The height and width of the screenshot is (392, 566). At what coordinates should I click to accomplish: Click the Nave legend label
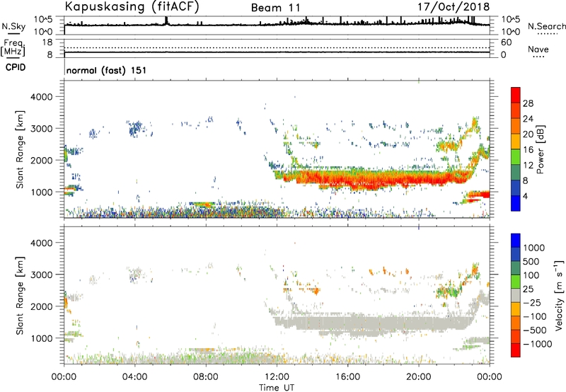coord(538,49)
